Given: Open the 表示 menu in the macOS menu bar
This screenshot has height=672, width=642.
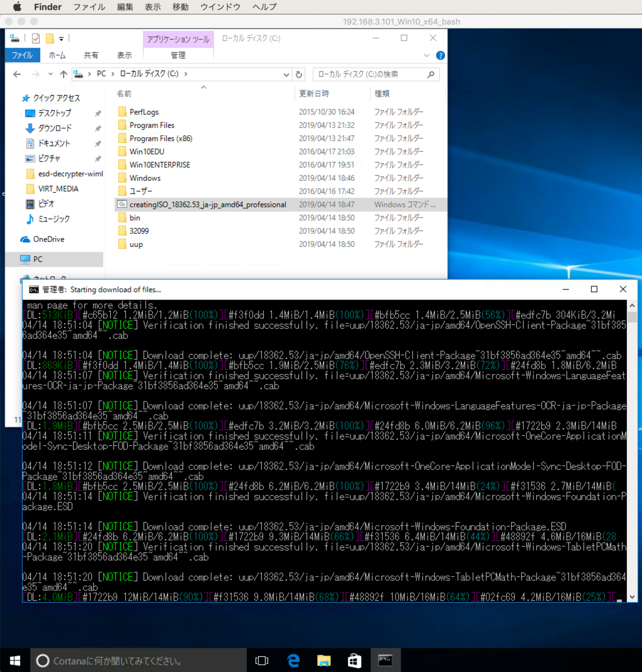Looking at the screenshot, I should tap(153, 7).
